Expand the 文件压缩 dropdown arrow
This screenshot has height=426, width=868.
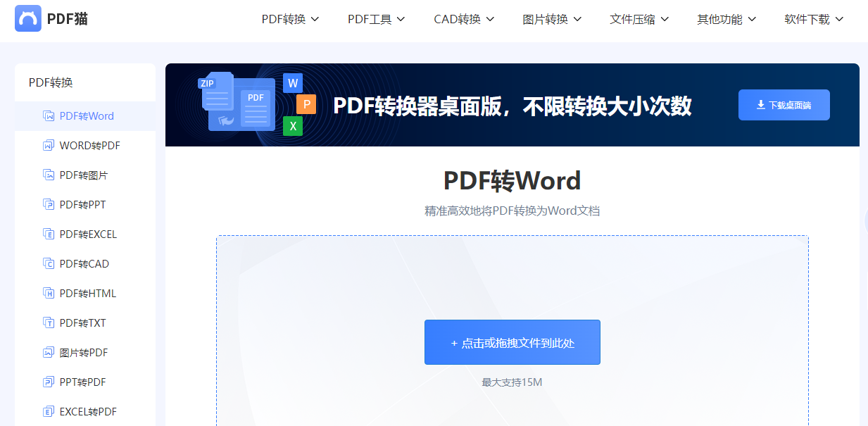tap(665, 20)
